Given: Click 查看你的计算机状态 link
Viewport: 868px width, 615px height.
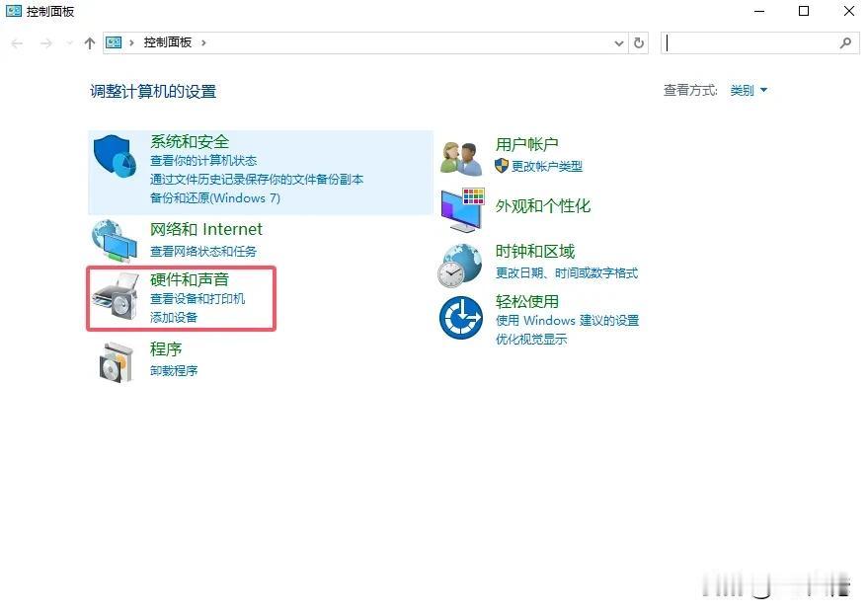Looking at the screenshot, I should pos(203,161).
